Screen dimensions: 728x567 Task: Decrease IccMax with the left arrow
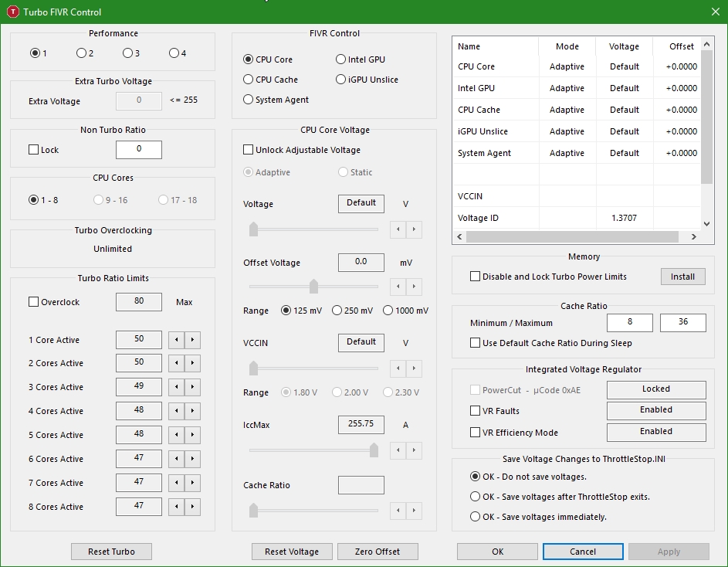click(398, 450)
